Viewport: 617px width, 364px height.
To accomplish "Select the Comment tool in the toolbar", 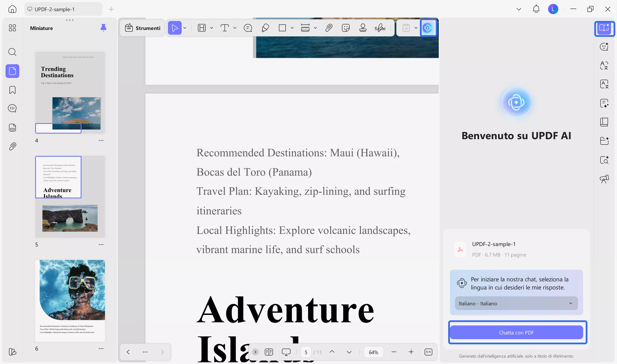I will [248, 28].
